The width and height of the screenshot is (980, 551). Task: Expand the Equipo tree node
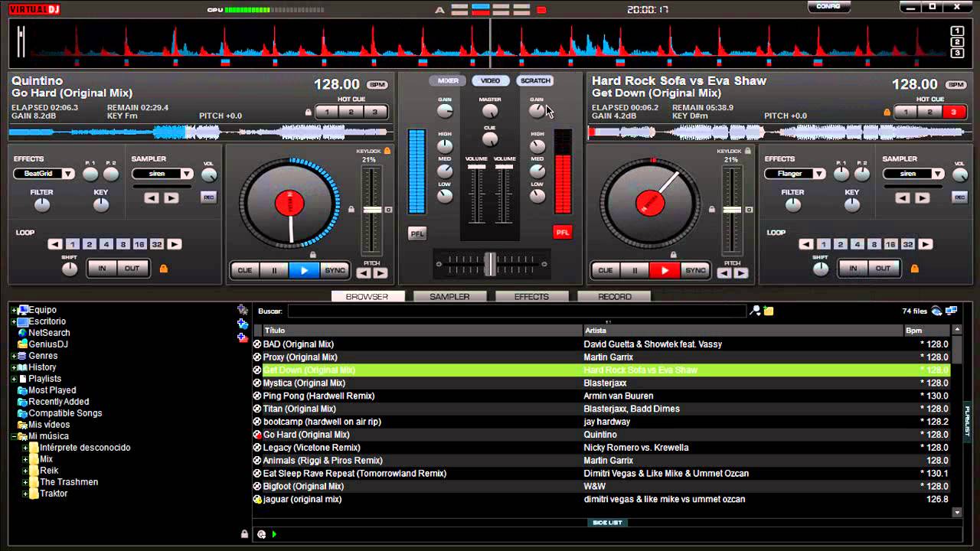point(14,310)
